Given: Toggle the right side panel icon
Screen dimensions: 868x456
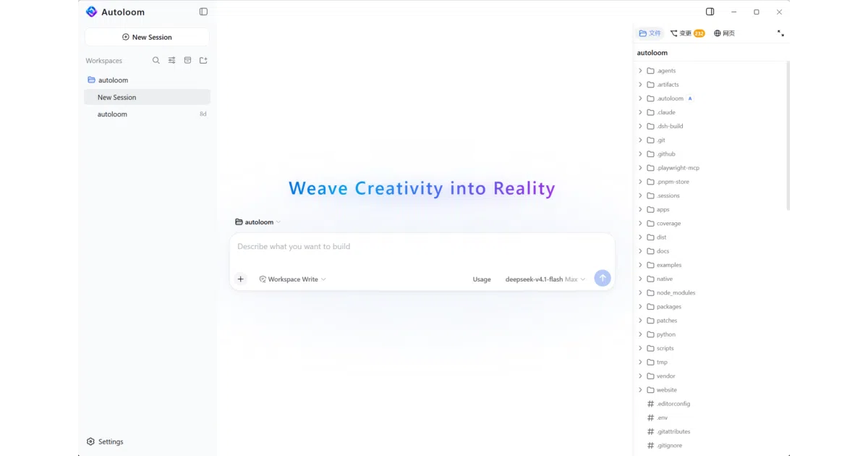Looking at the screenshot, I should tap(710, 12).
